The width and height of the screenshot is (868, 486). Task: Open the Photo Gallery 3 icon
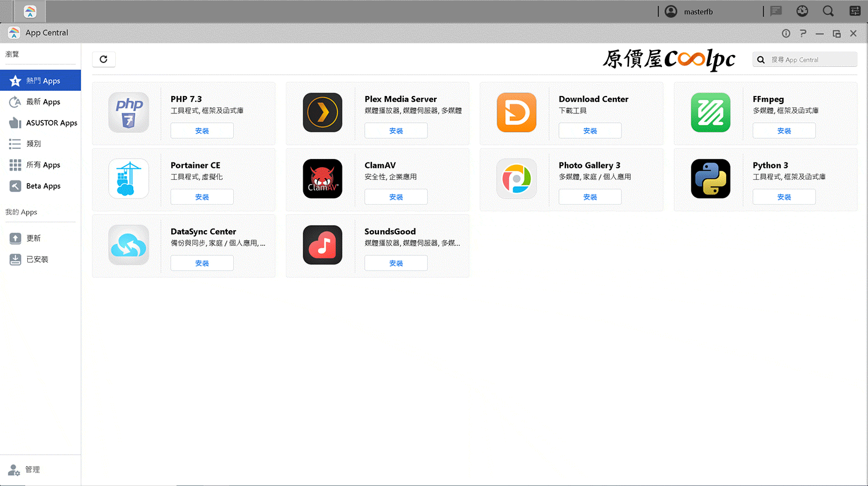click(517, 179)
